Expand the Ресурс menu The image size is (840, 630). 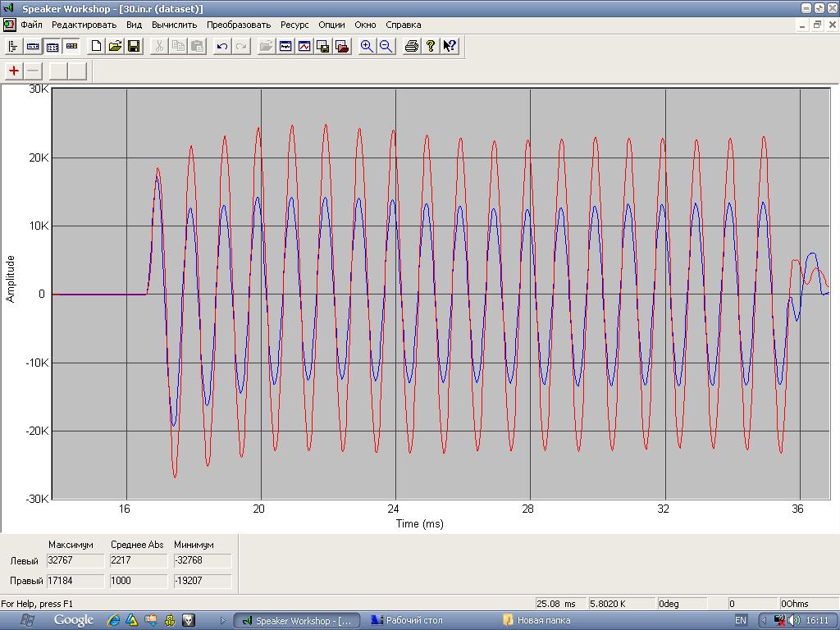click(294, 25)
